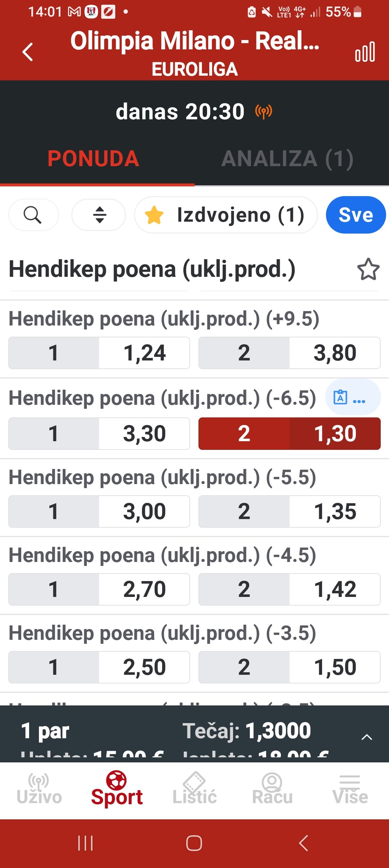Switch to the PONUDA tab
Viewport: 389px width, 868px height.
[93, 159]
